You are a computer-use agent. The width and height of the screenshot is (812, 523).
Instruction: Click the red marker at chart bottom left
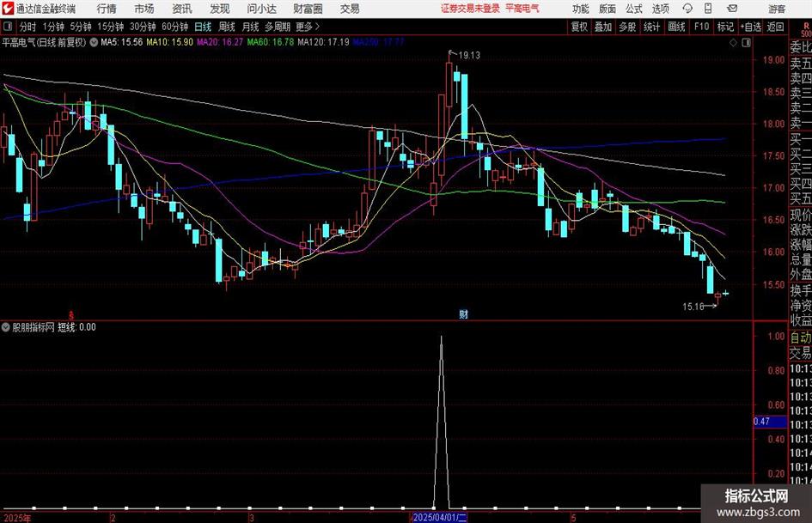pyautogui.click(x=71, y=315)
